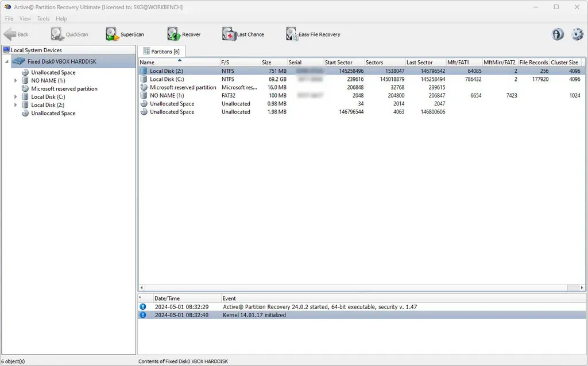The image size is (588, 366).
Task: Click the Local System Devices panel header
Action: [x=69, y=50]
